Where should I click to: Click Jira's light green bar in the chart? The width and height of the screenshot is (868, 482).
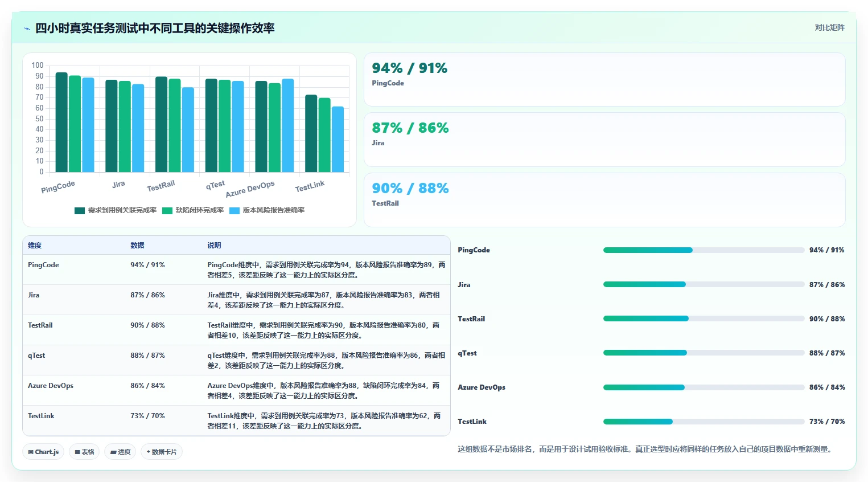pyautogui.click(x=125, y=126)
